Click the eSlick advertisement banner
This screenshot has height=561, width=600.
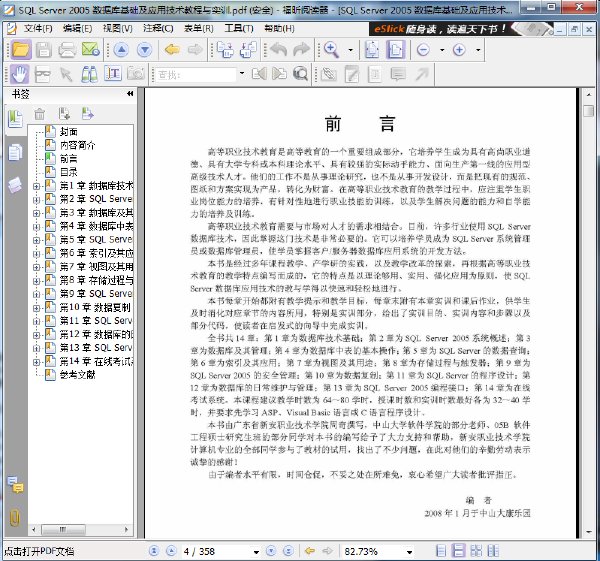460,29
